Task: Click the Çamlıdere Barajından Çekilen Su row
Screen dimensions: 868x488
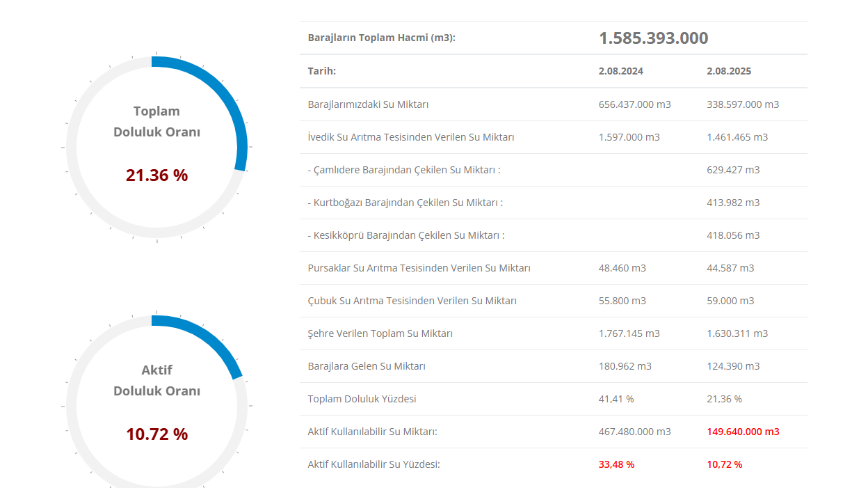Action: click(x=554, y=170)
